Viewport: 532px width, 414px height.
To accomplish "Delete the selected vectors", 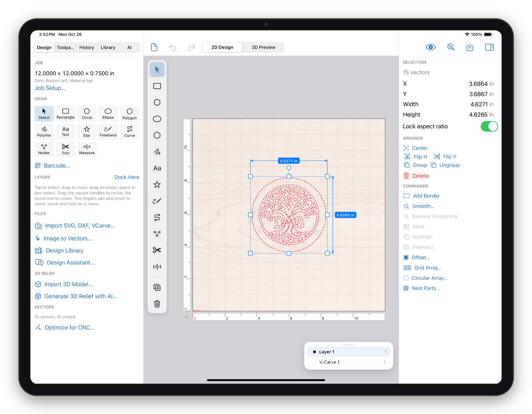I will [x=416, y=176].
